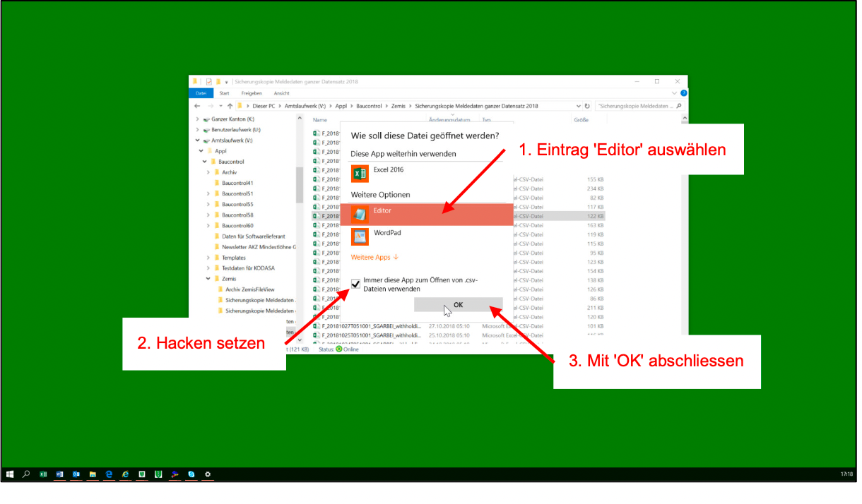Open the Datei ribbon tab

point(201,93)
